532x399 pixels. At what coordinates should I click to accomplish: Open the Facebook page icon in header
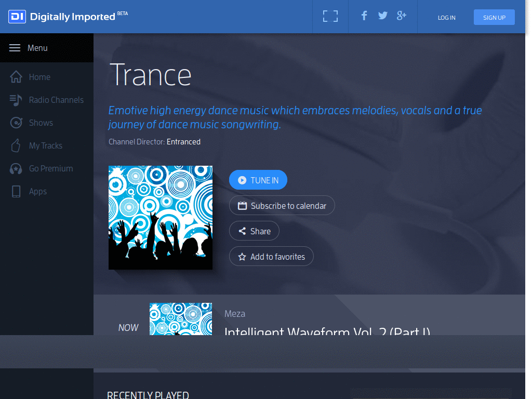click(x=364, y=16)
